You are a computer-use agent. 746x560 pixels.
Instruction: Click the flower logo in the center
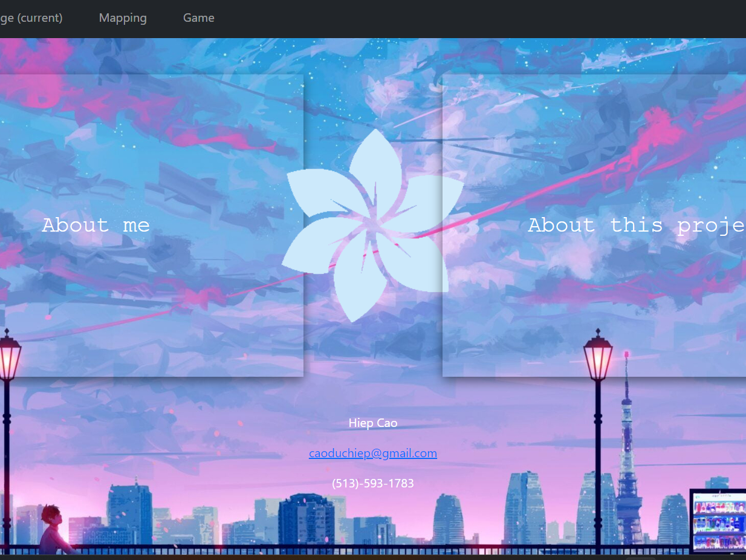point(373,226)
